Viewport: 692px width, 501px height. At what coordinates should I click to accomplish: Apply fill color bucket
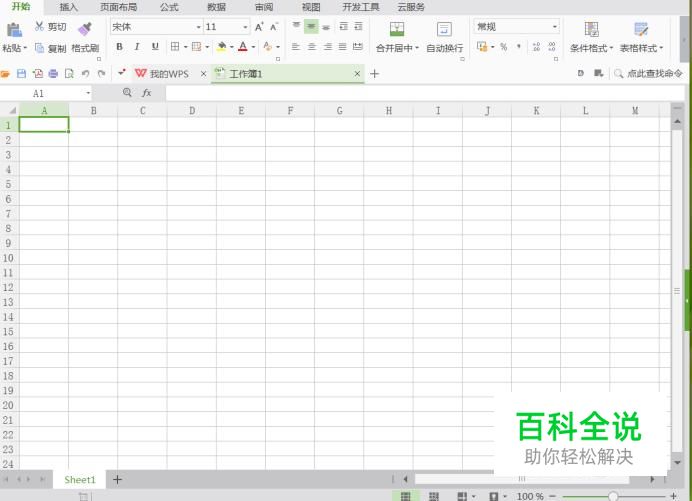[x=222, y=46]
